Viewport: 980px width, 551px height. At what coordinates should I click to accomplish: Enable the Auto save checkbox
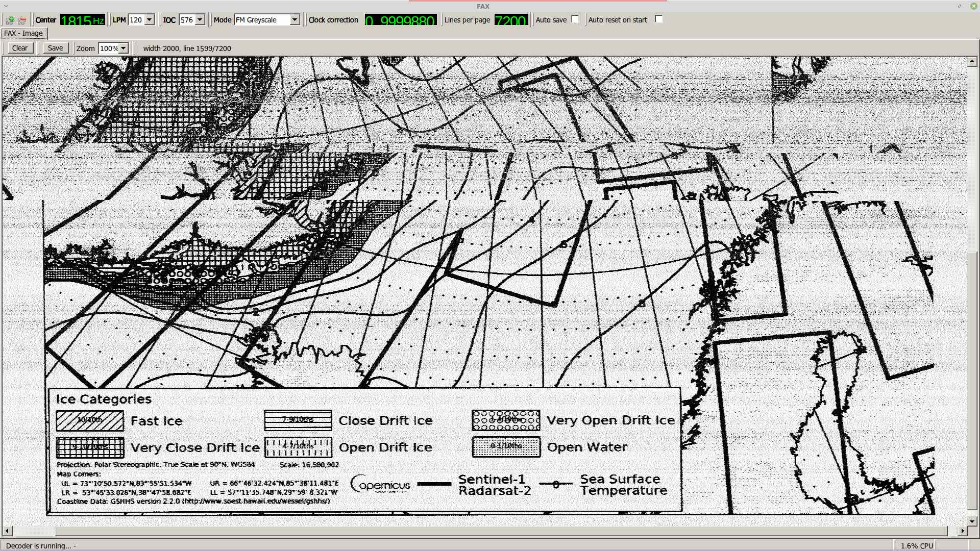[x=575, y=19]
